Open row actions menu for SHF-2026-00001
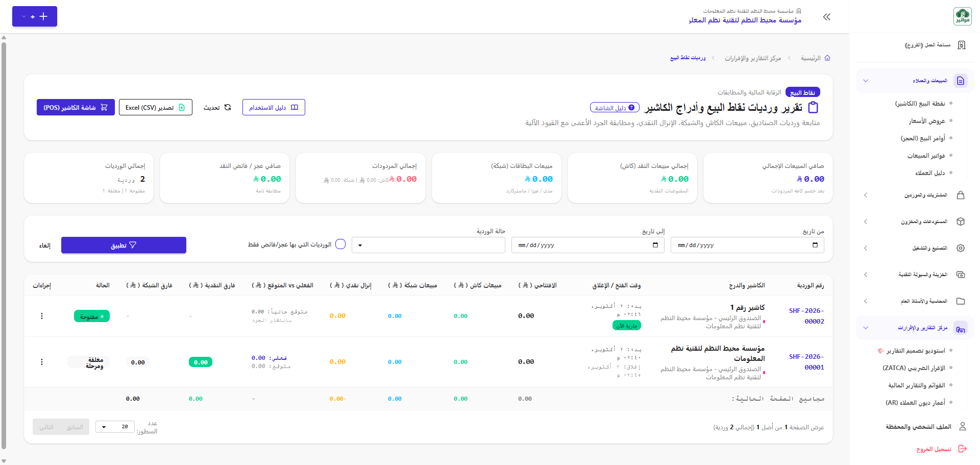Image resolution: width=980 pixels, height=465 pixels. click(42, 362)
